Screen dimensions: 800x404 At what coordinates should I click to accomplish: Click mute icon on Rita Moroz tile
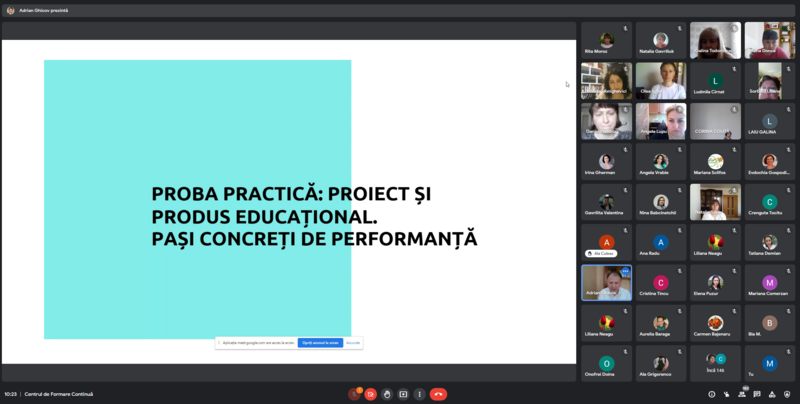coord(625,28)
